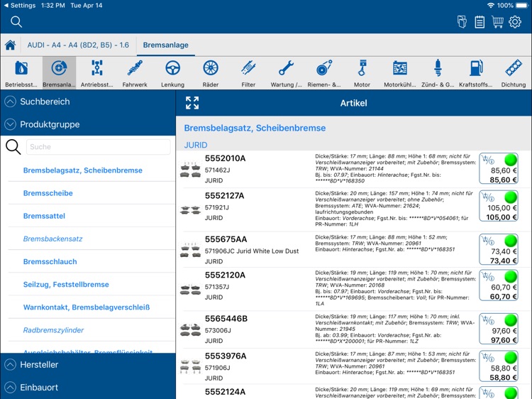Click the magnifier next to Suche field

point(13,147)
